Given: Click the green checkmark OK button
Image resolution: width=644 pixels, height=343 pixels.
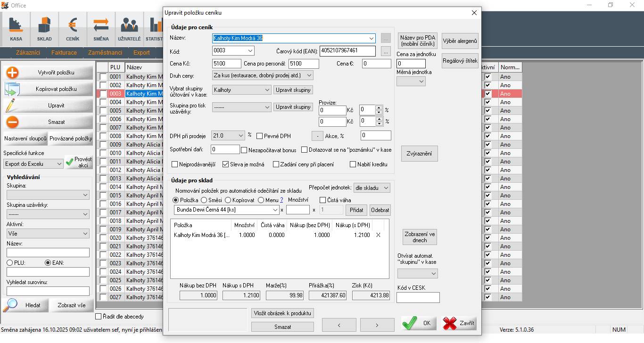Looking at the screenshot, I should click(x=419, y=323).
